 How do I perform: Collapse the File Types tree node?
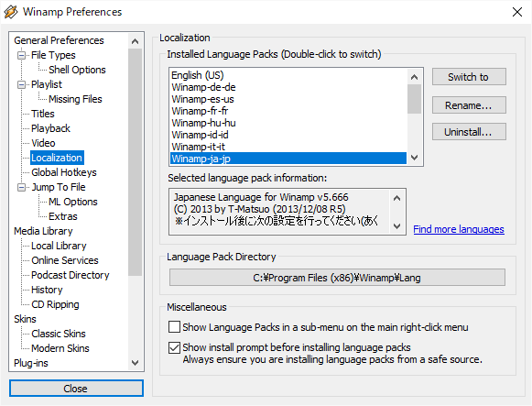pyautogui.click(x=21, y=55)
